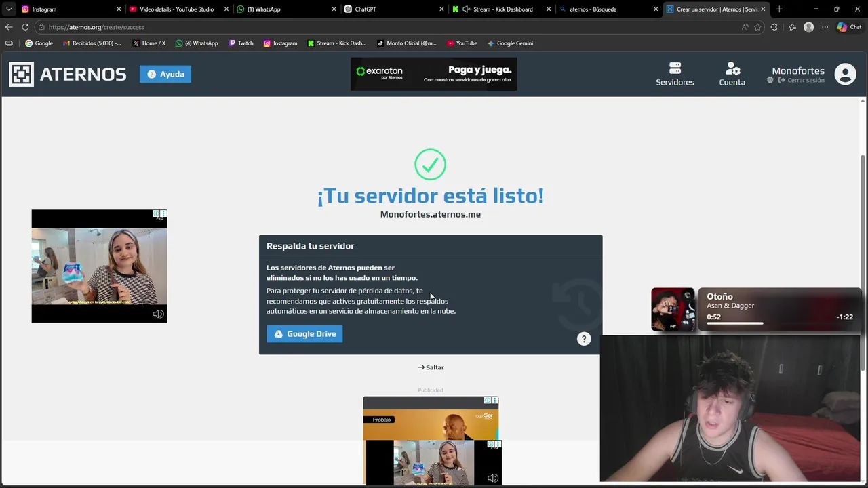Viewport: 868px width, 488px height.
Task: Close the aternos Búsqueda tab
Action: tap(656, 9)
